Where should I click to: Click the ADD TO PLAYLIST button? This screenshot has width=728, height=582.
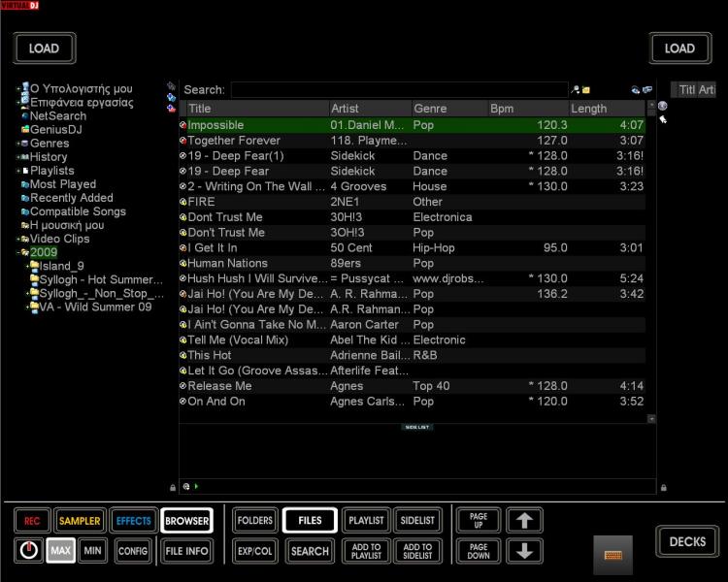(366, 551)
